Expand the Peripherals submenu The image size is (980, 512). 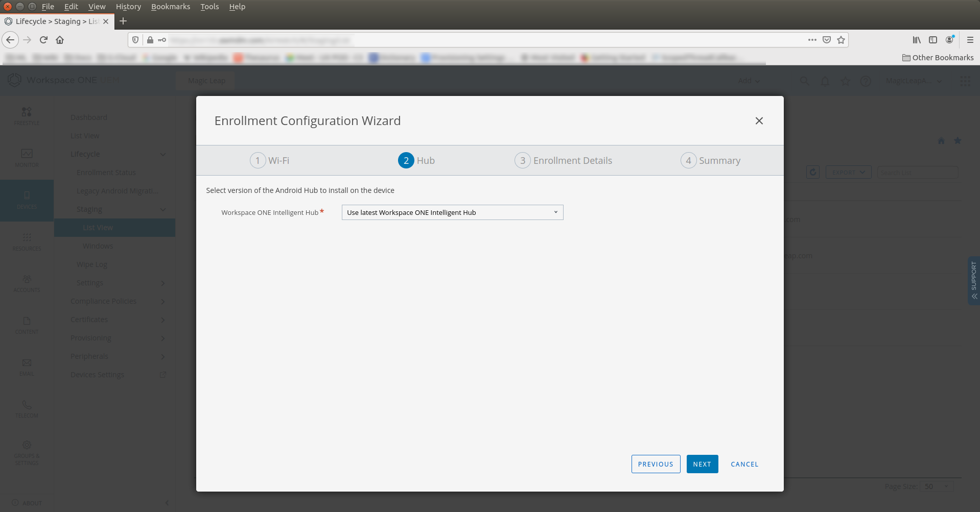click(x=163, y=356)
